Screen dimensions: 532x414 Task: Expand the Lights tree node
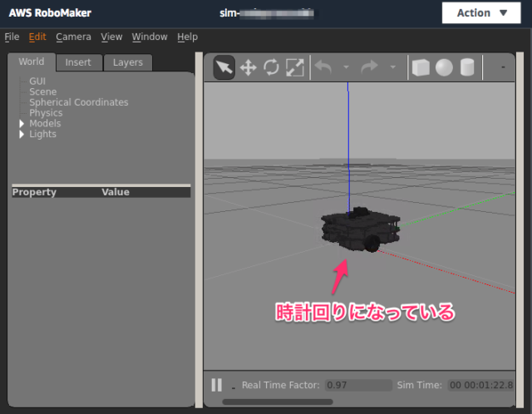[22, 134]
